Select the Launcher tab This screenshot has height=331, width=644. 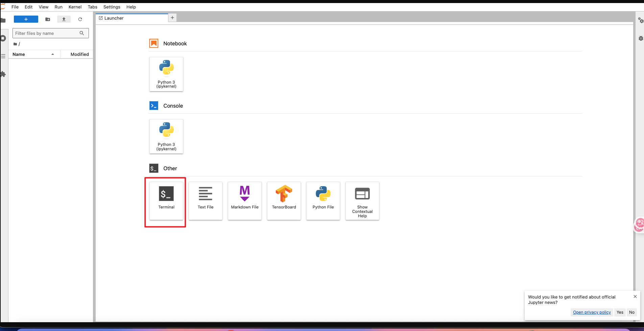pos(132,18)
